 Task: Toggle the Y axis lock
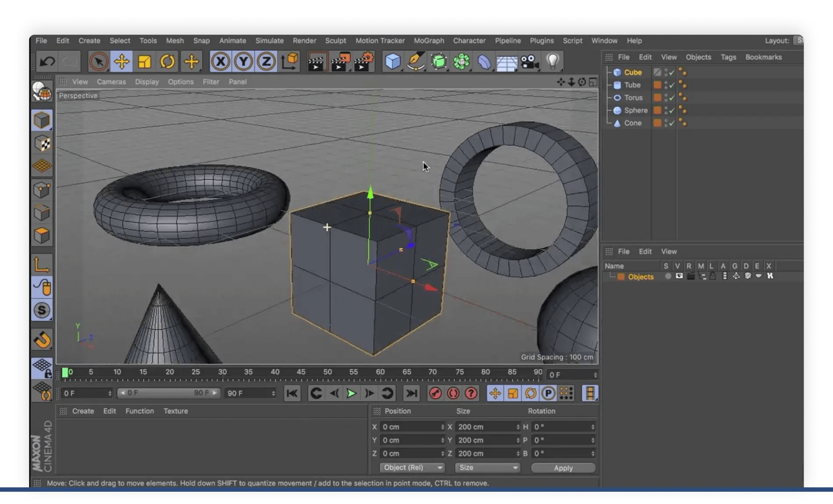[243, 62]
